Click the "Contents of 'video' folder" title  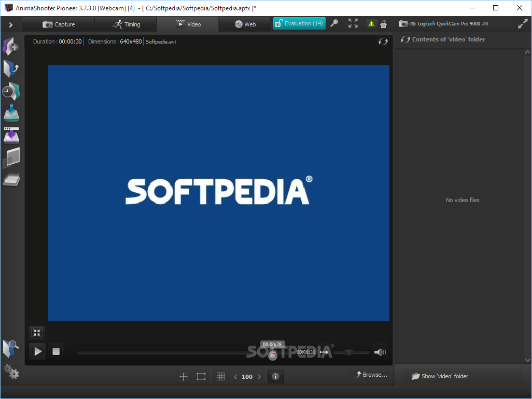[449, 39]
